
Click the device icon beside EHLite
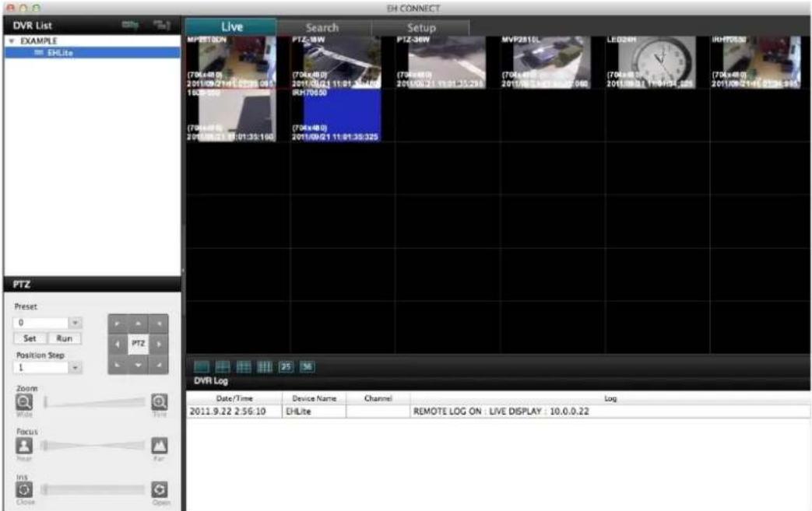pos(38,53)
